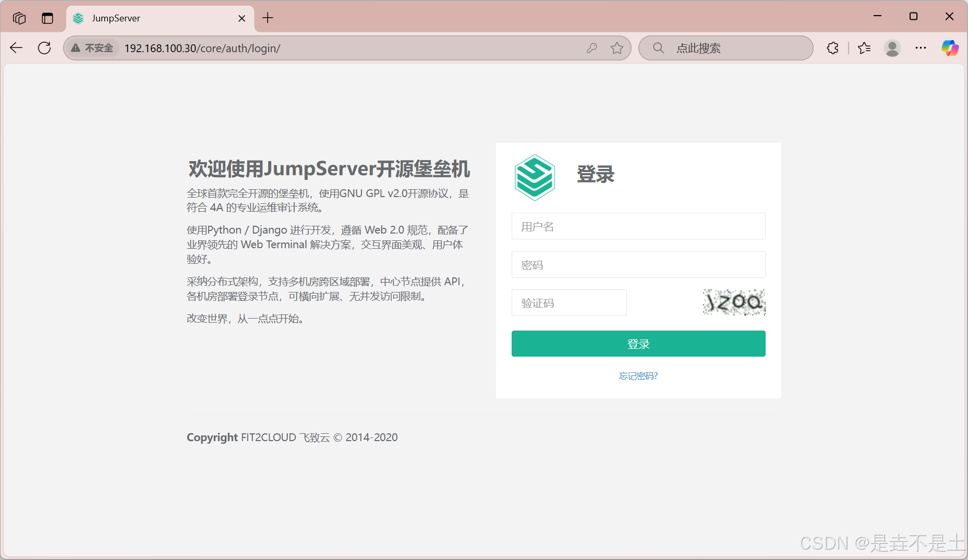The image size is (968, 560).
Task: Open the favorites list icon
Action: click(x=864, y=48)
